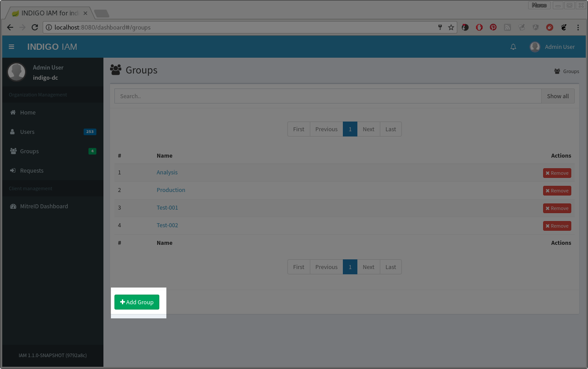Screen dimensions: 588x369
Task: Click the IAM 1.1.0-SNAPSHOT version text
Action: 53,355
